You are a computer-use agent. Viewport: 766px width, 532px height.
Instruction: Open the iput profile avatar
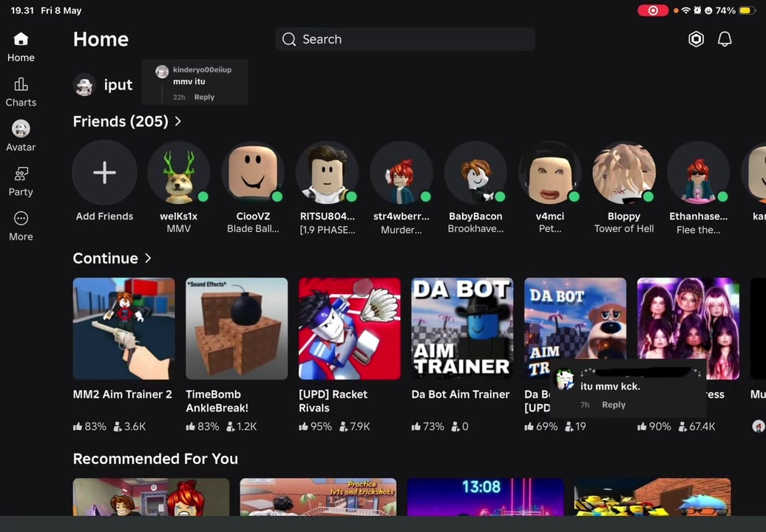click(84, 85)
